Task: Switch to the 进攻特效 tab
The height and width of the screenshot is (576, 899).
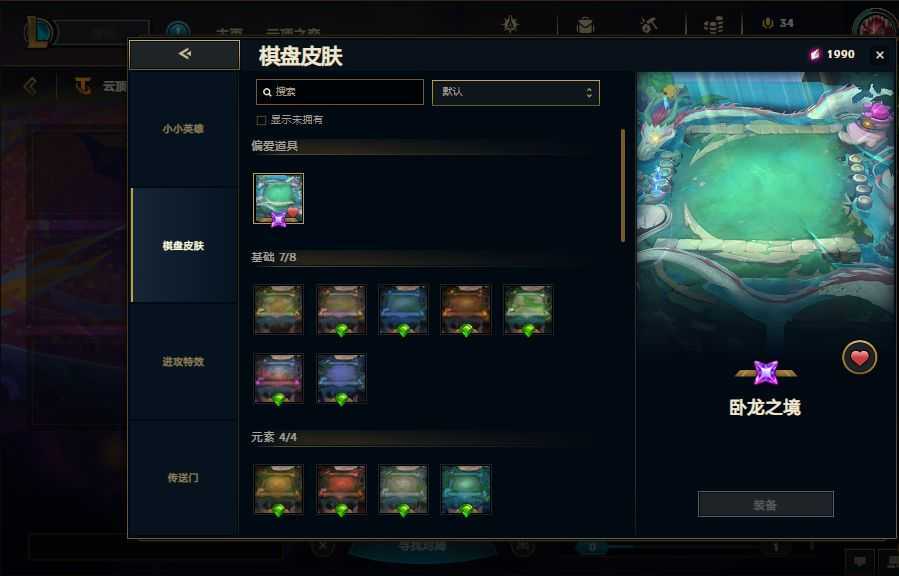Action: pyautogui.click(x=183, y=362)
